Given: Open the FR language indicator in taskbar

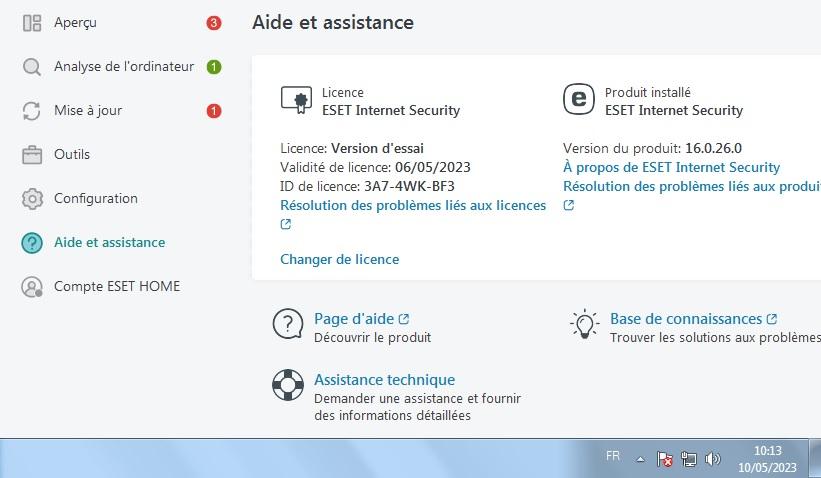Looking at the screenshot, I should pos(613,456).
